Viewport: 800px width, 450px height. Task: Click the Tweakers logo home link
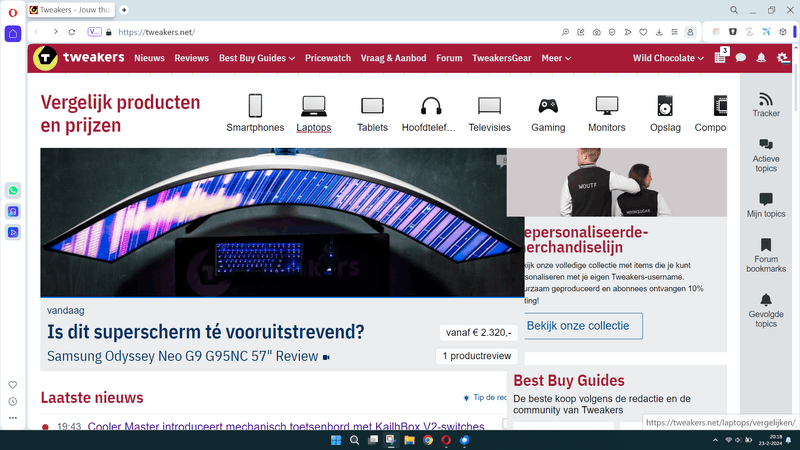(x=79, y=58)
